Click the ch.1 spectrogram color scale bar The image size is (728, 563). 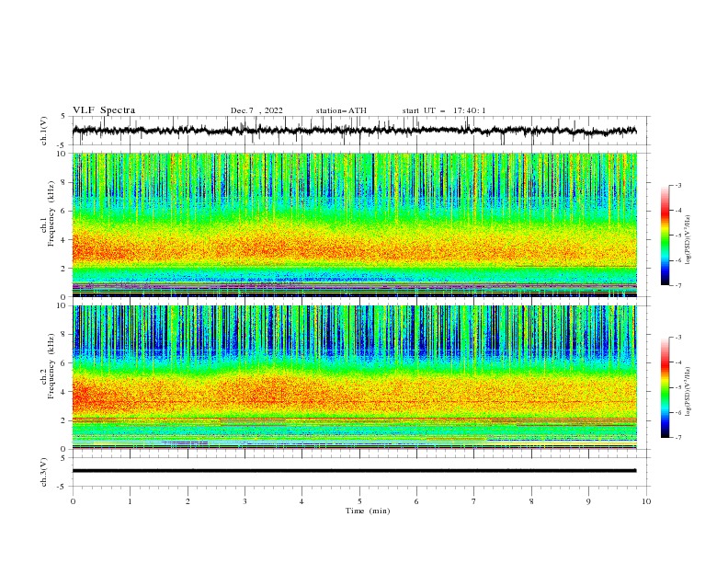[x=665, y=236]
